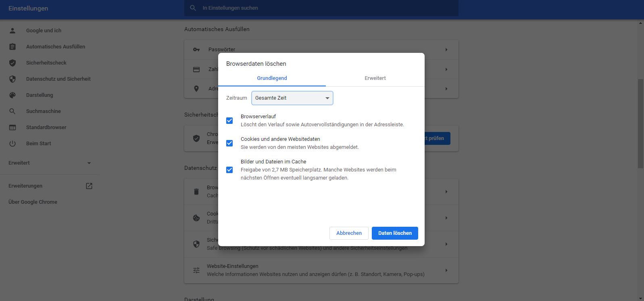Click the Darstellung palette icon
This screenshot has height=301, width=644.
13,95
